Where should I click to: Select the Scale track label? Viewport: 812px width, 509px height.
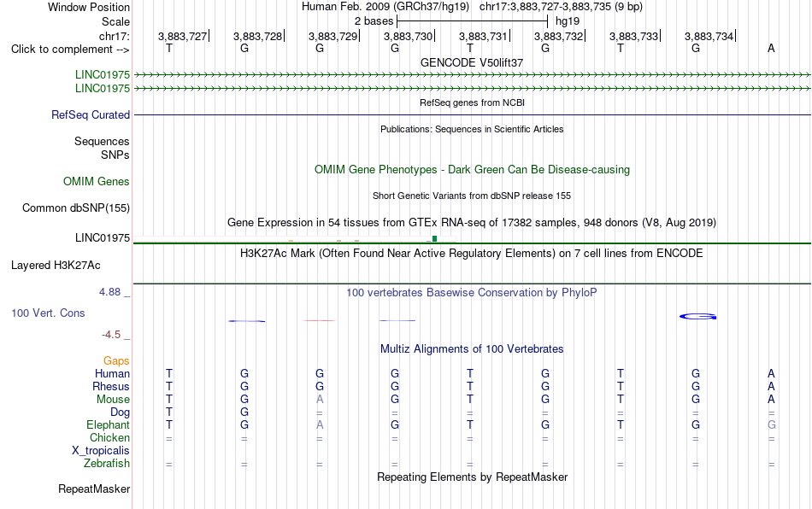coord(115,21)
